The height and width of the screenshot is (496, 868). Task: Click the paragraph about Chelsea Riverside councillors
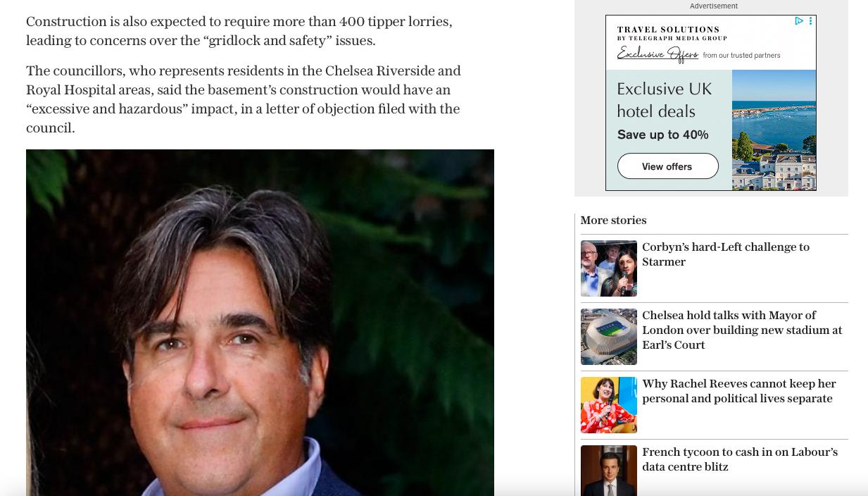click(x=244, y=99)
